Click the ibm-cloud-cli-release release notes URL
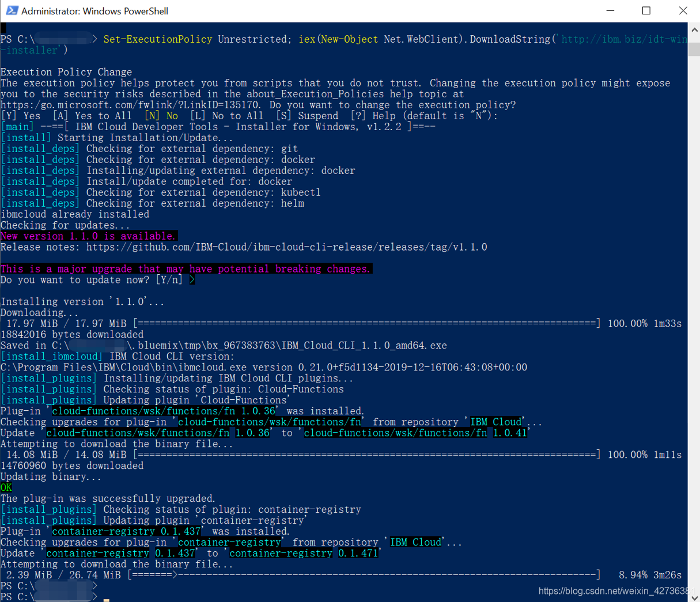 pos(286,247)
